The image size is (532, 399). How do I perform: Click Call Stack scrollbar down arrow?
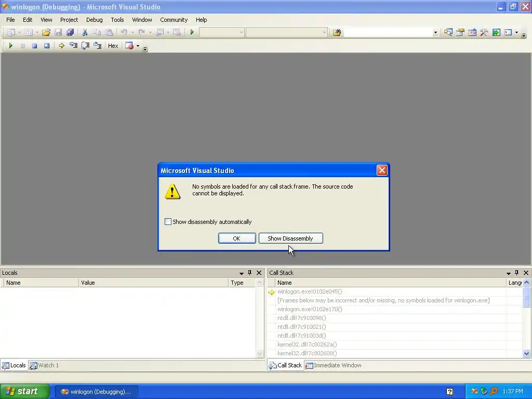pos(526,353)
